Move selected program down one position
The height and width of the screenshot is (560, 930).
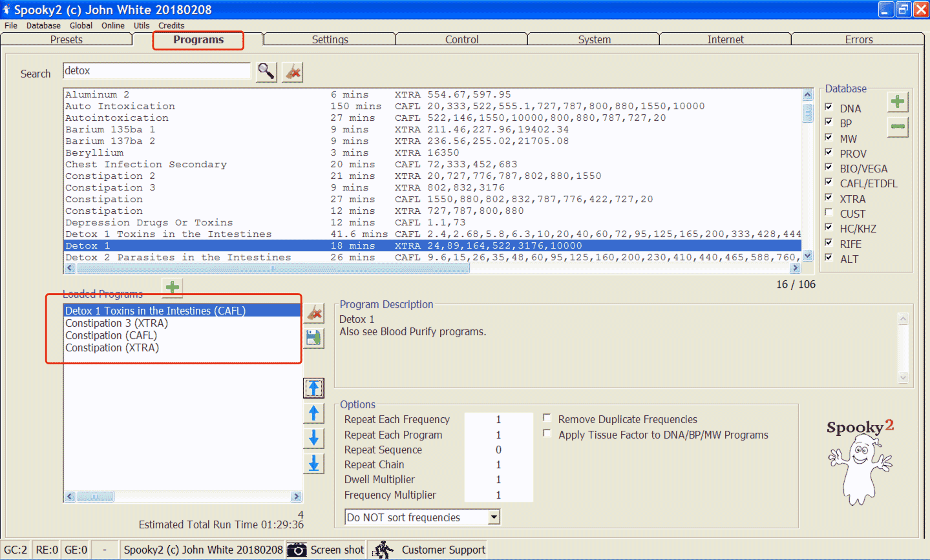click(x=314, y=438)
